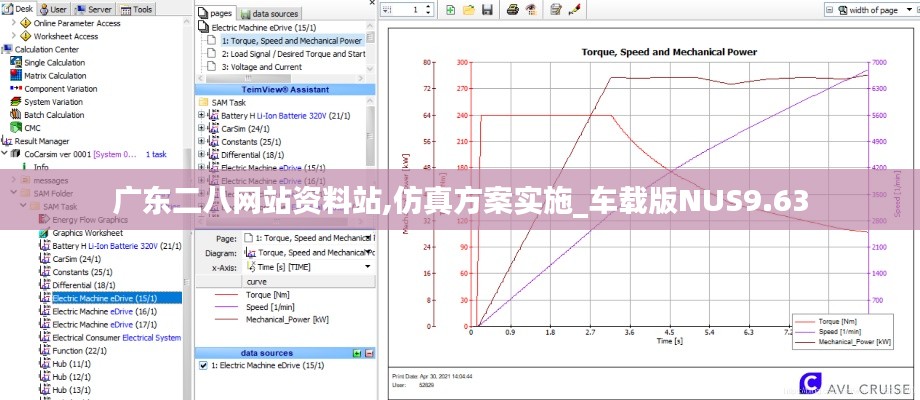
Task: Click the open folder toolbar icon
Action: click(468, 9)
